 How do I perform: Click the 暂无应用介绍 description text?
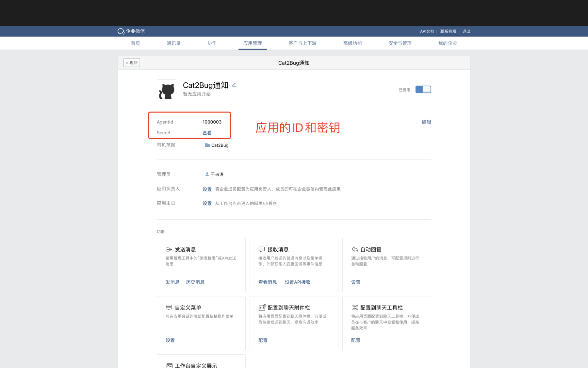197,94
